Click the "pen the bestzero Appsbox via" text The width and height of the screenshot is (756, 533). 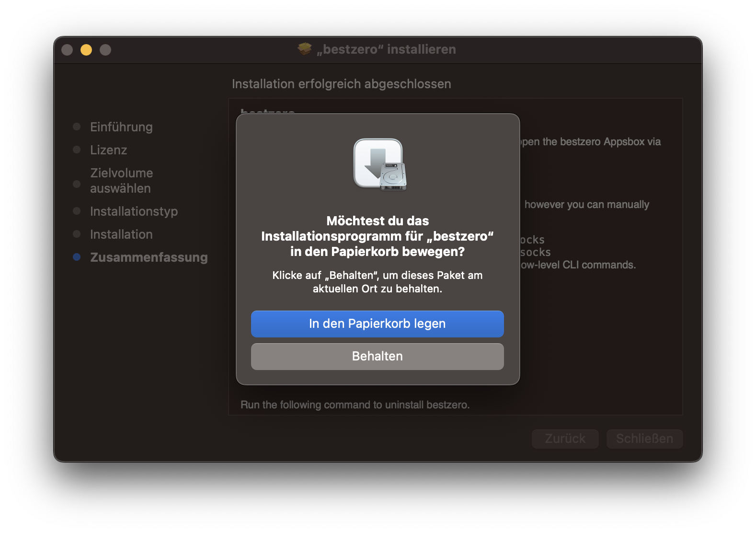tap(591, 142)
